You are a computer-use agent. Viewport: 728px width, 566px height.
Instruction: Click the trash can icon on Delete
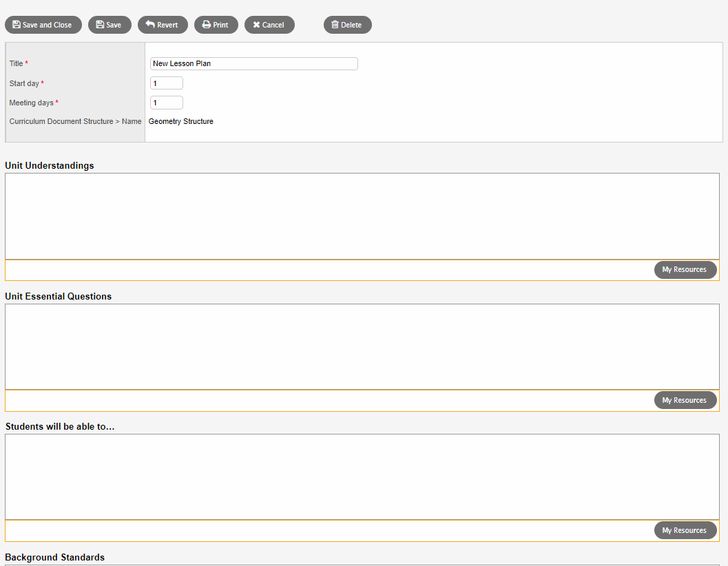click(335, 25)
